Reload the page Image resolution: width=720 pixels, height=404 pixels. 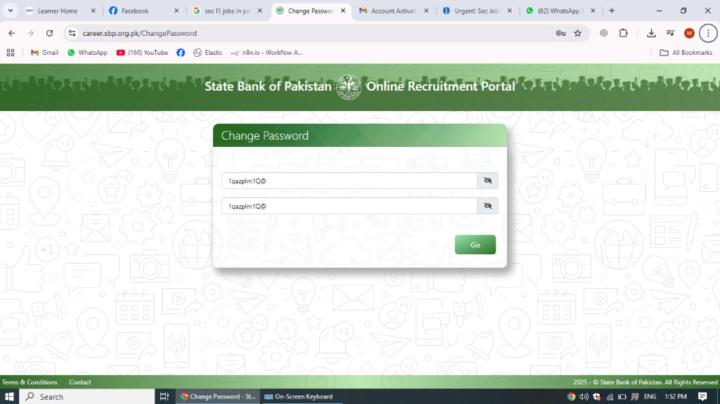(49, 33)
